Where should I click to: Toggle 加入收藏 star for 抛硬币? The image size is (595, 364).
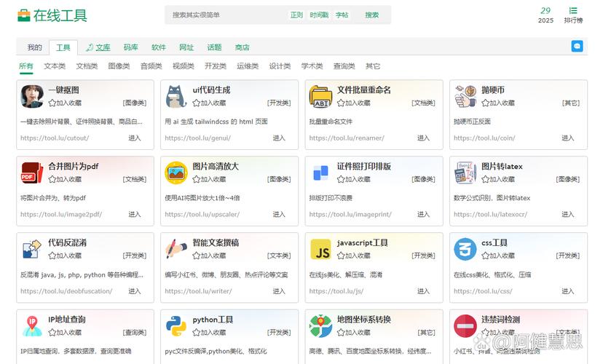pos(486,103)
